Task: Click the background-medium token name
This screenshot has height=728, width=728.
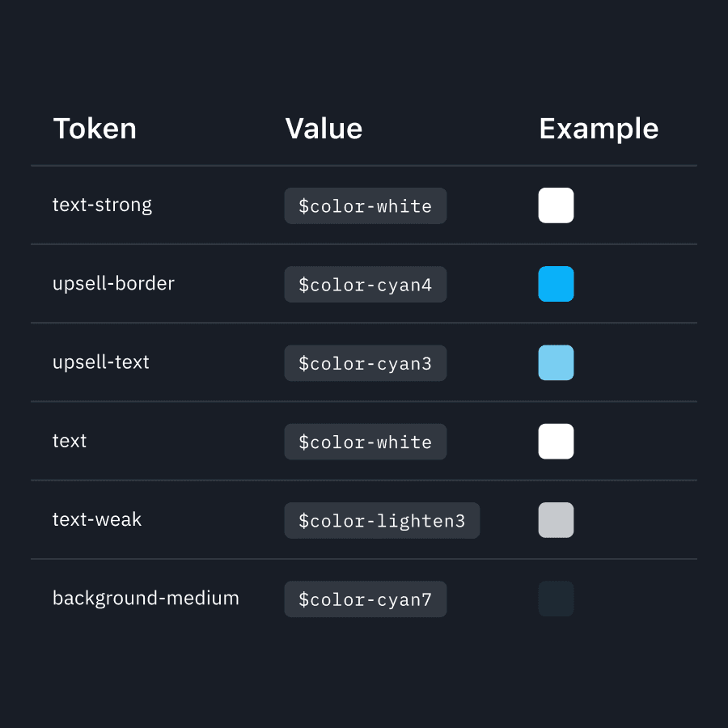Action: click(x=146, y=599)
